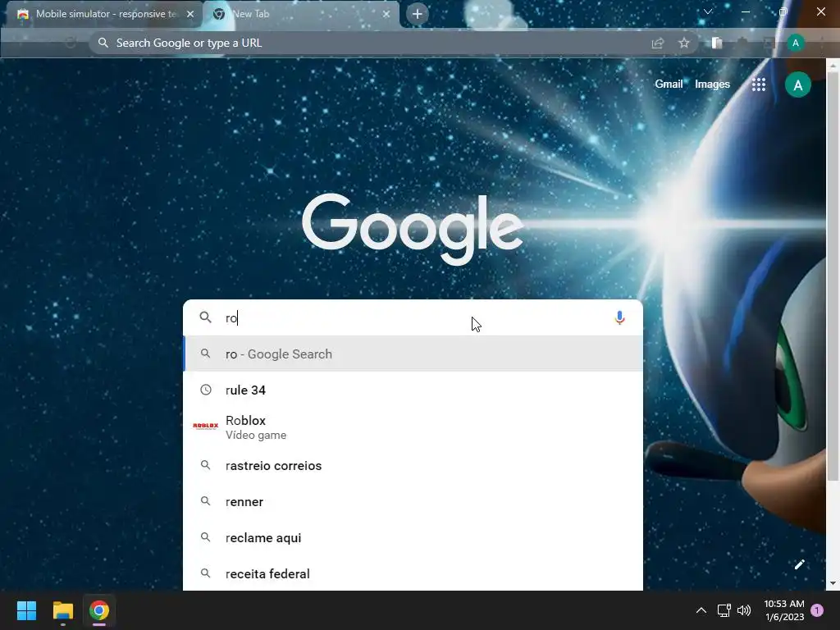Click the magnifier icon in search box
This screenshot has width=840, height=630.
coord(205,317)
